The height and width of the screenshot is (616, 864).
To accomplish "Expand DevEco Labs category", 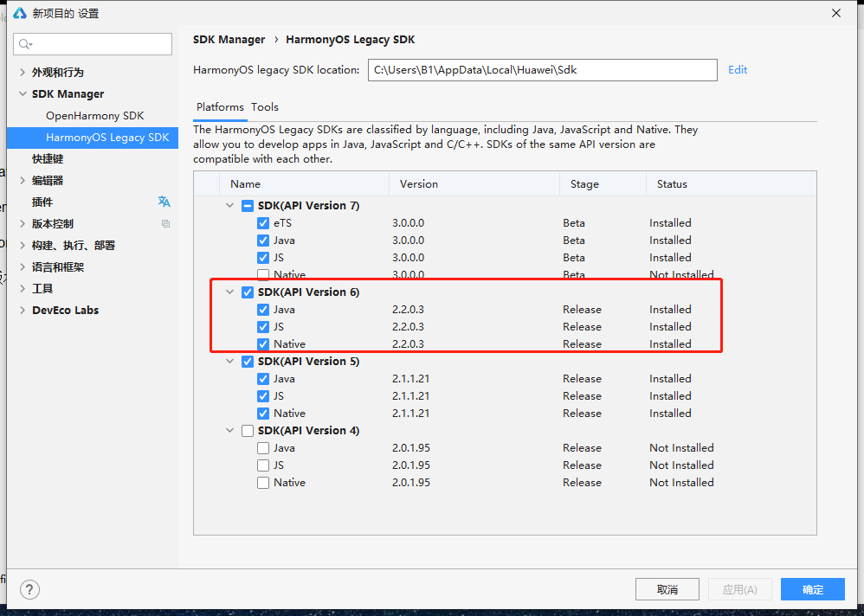I will click(x=23, y=310).
